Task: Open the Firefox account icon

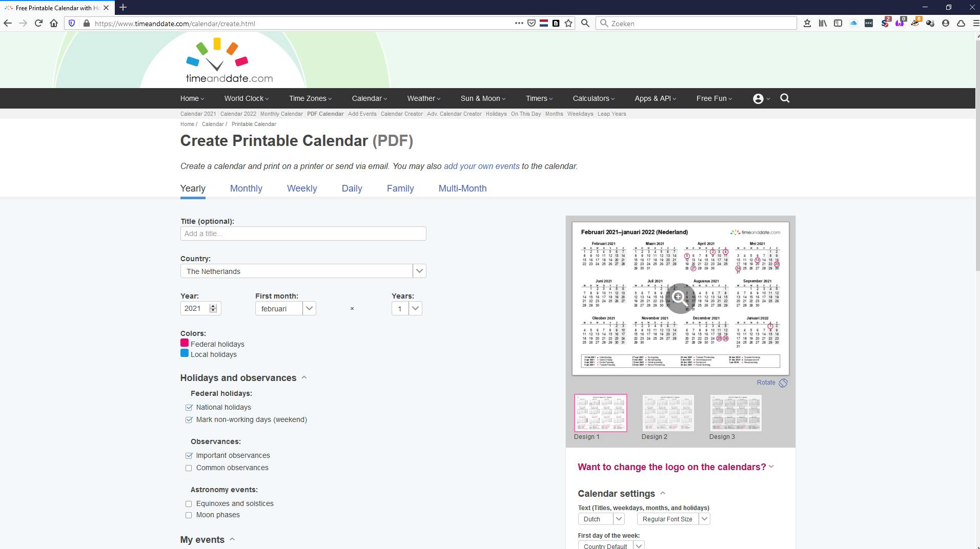Action: (x=946, y=23)
